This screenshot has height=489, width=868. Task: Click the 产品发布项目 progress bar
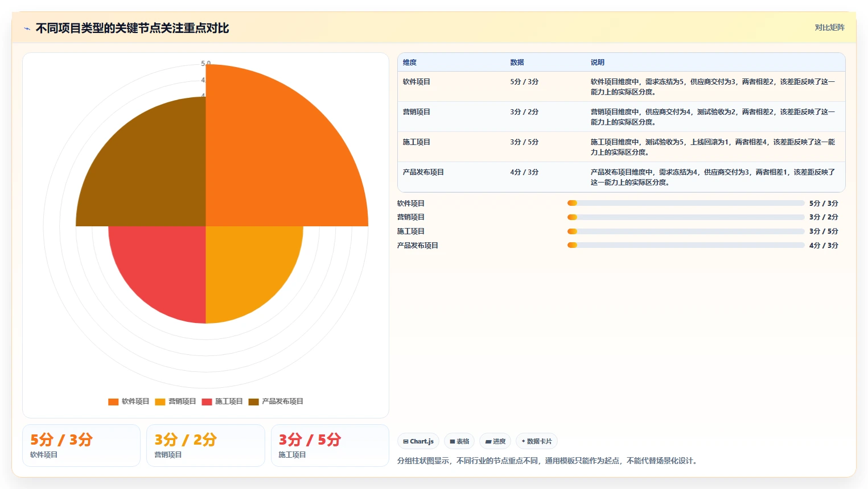[x=686, y=245]
